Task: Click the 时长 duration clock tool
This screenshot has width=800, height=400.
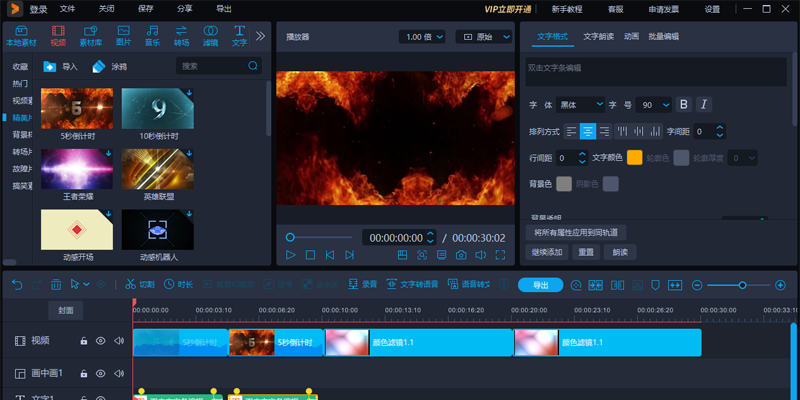Action: click(x=178, y=284)
